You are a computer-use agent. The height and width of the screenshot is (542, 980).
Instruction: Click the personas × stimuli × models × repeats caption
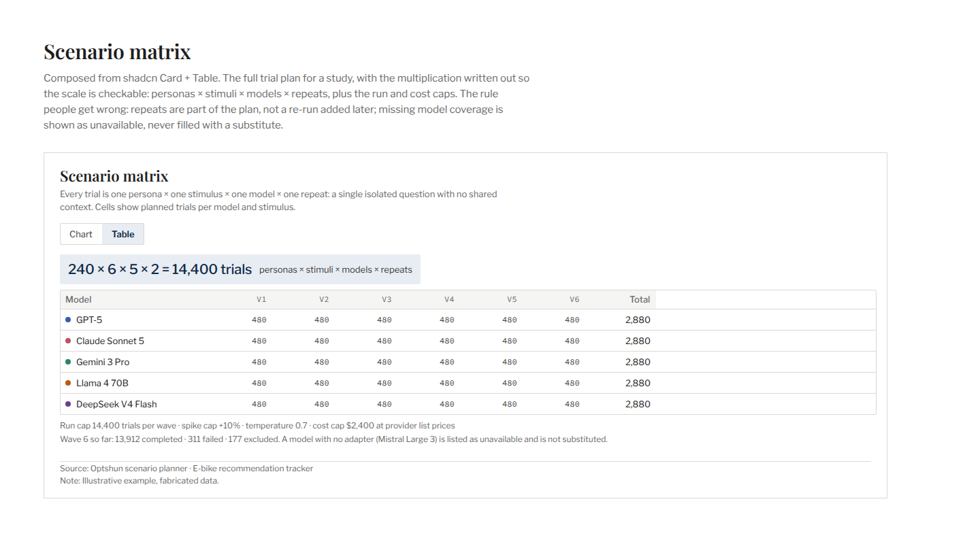click(x=336, y=270)
